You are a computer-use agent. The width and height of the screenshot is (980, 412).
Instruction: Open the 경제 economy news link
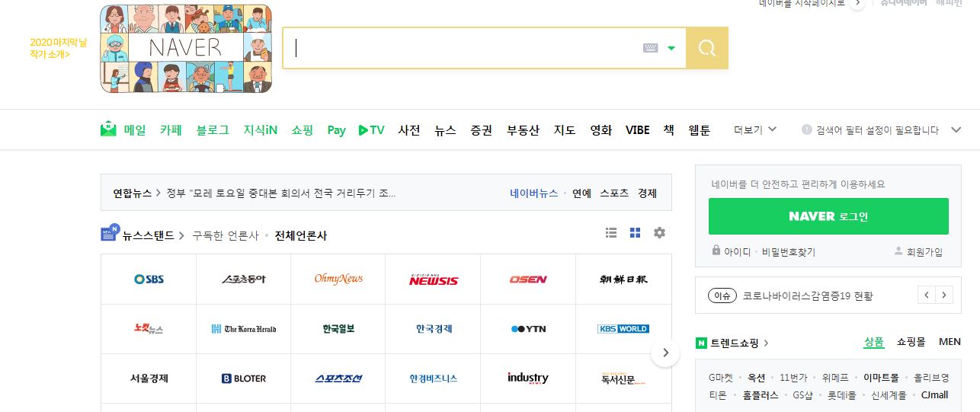click(x=647, y=193)
